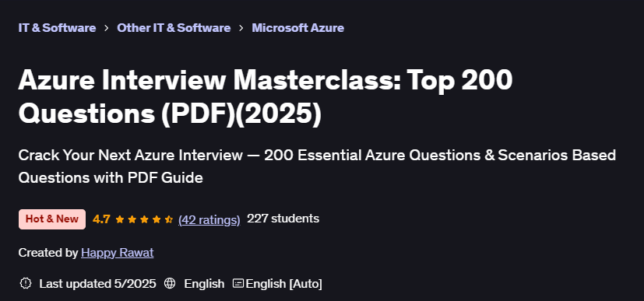Click the Crack Your Next Azure Interview subtitle

coord(317,166)
